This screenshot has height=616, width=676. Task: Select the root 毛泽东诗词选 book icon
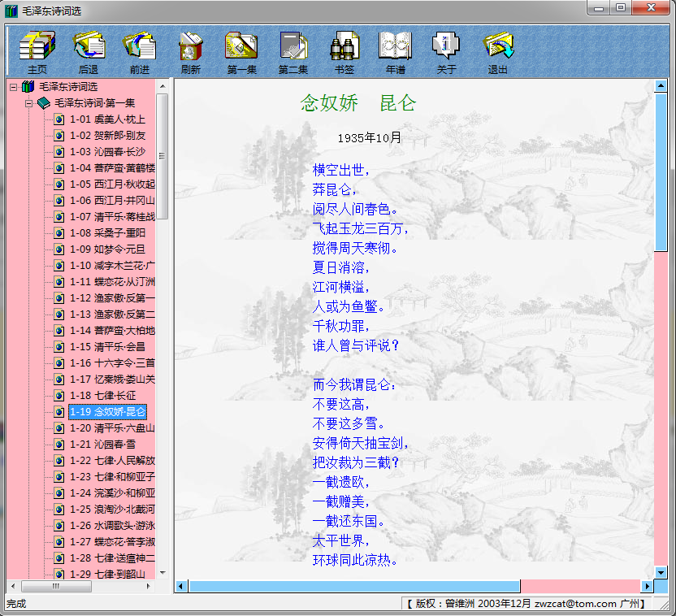(x=28, y=87)
